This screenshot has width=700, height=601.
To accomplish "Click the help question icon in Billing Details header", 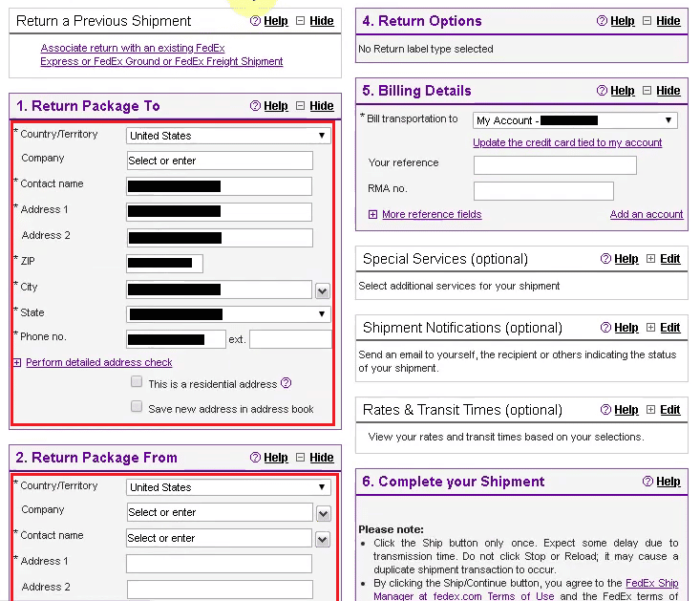I will pos(602,90).
